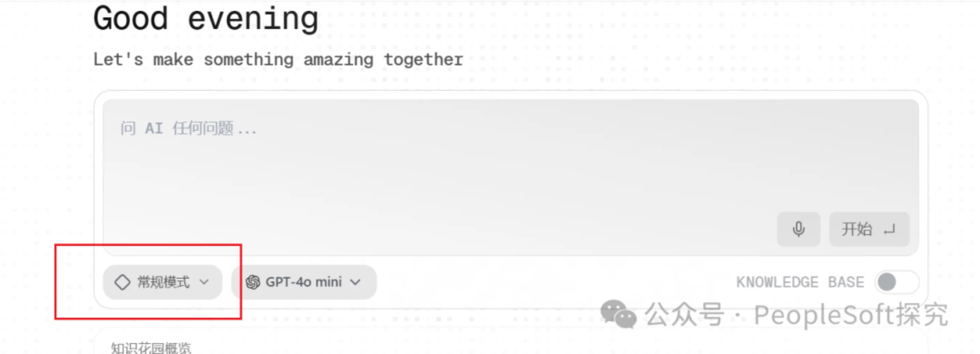This screenshot has width=980, height=354.
Task: Toggle the KNOWLEDGE BASE switch
Action: (x=896, y=282)
